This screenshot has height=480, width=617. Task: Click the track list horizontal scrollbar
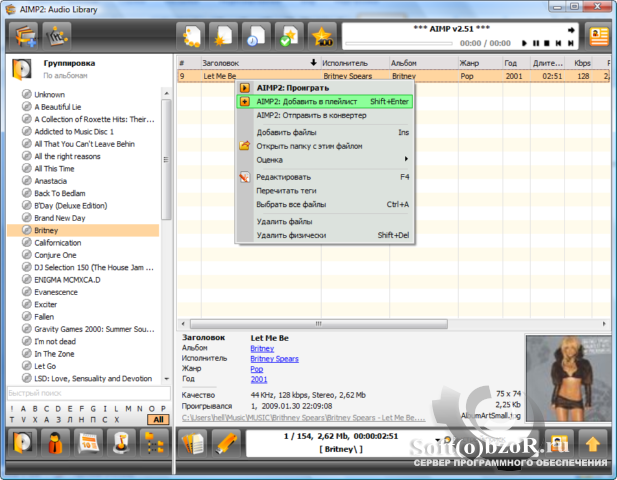click(x=319, y=324)
